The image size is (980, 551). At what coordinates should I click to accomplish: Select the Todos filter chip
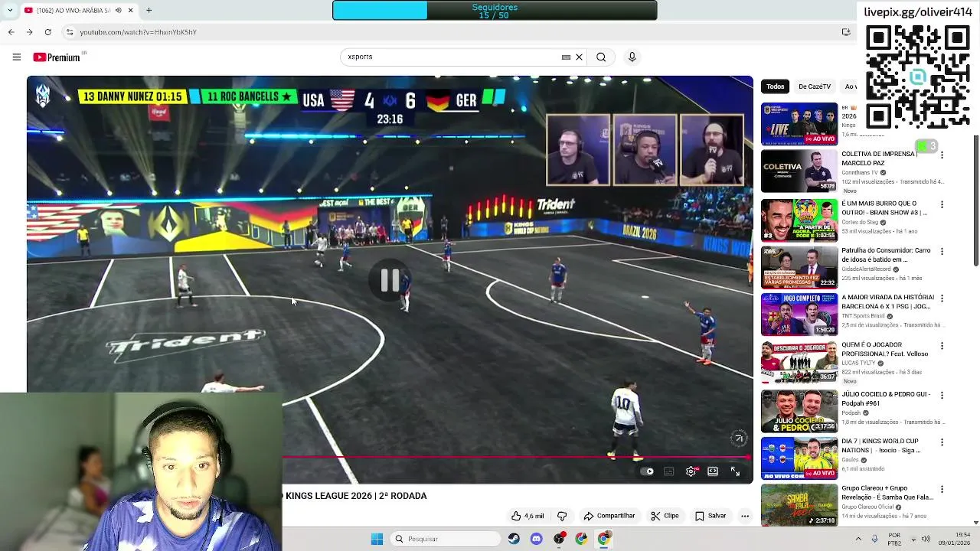775,86
